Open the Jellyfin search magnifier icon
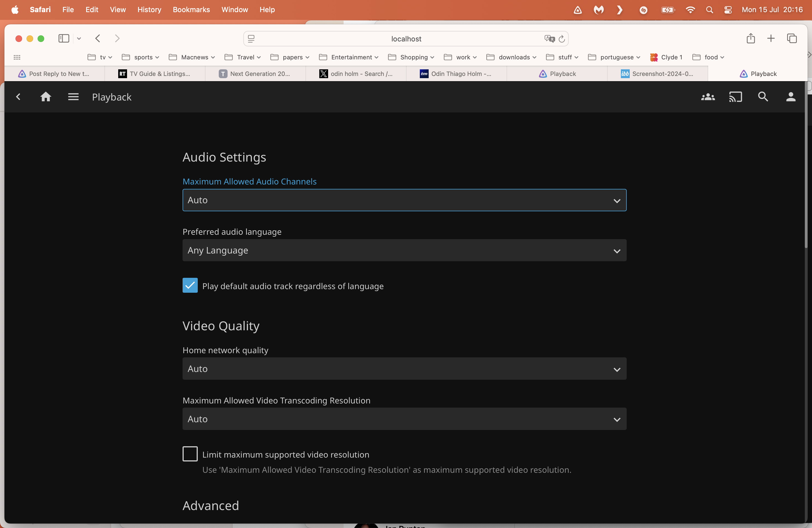This screenshot has width=812, height=528. (x=763, y=97)
